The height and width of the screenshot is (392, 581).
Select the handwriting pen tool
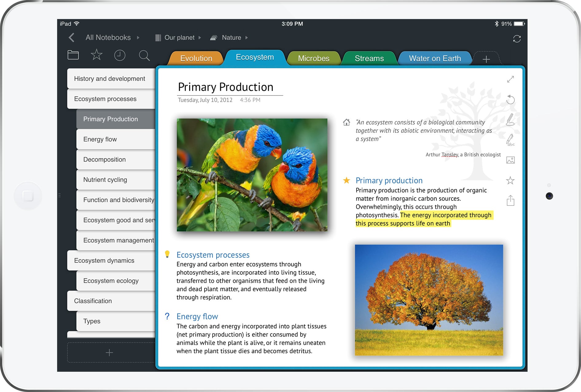click(x=510, y=120)
